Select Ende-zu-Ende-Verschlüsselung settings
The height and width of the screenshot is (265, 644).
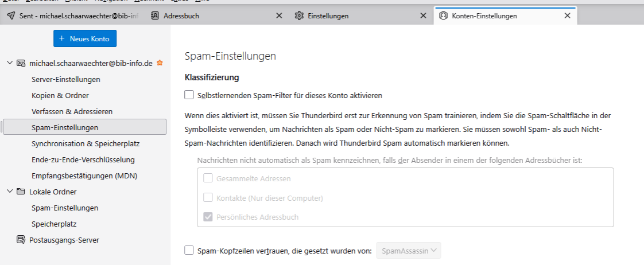[83, 159]
